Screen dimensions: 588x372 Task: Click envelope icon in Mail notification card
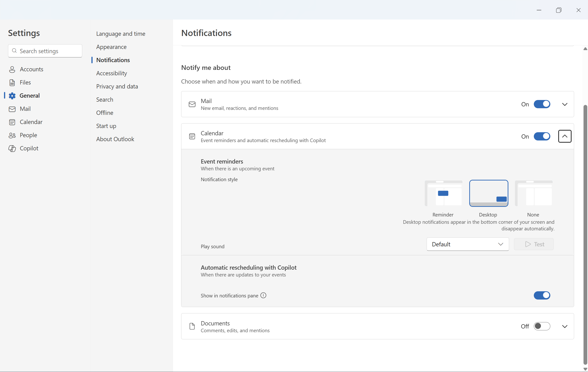click(x=192, y=104)
